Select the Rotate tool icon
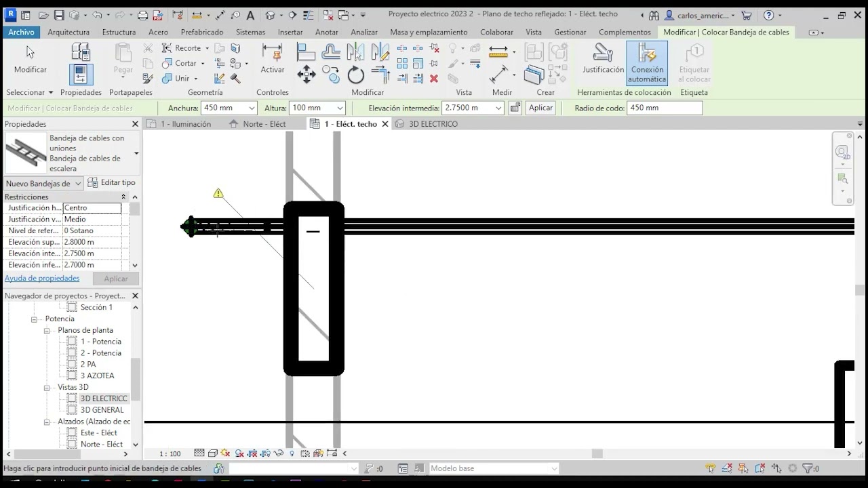This screenshot has height=488, width=868. point(355,75)
